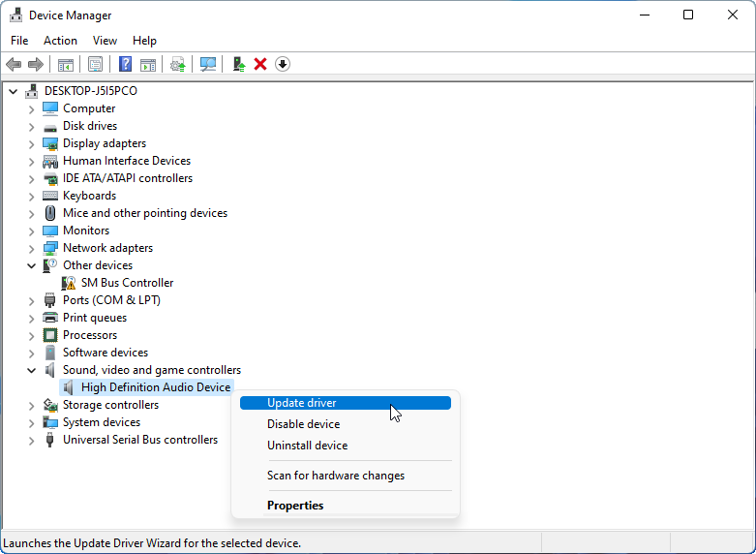Choose Scan for hardware changes menu entry

click(346, 476)
